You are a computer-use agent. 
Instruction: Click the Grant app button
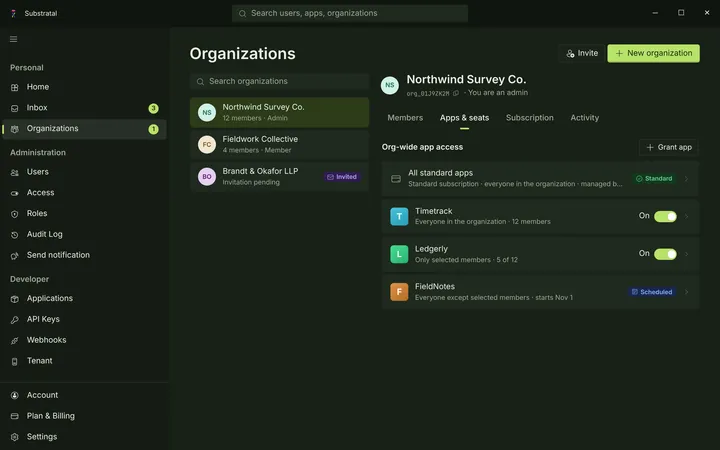[669, 147]
